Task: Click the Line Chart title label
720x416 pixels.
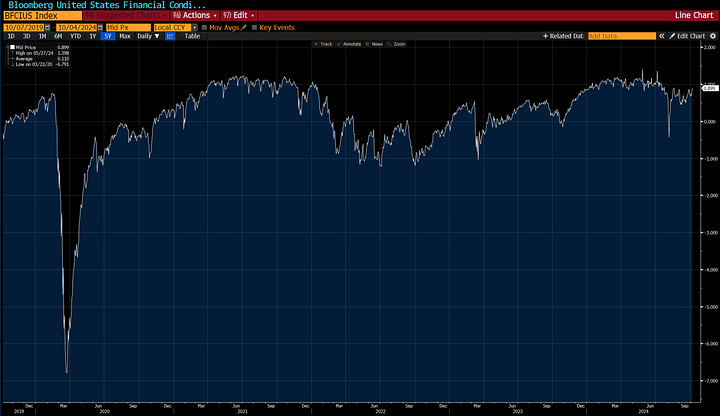Action: [693, 15]
